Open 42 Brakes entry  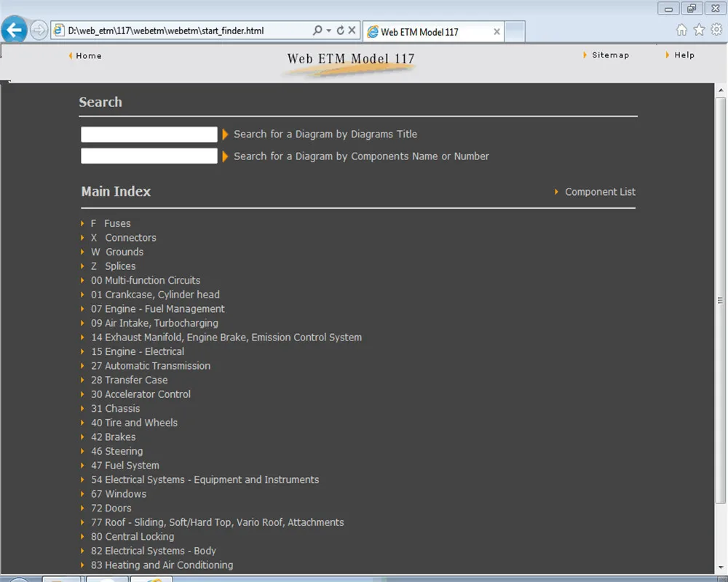(x=114, y=437)
